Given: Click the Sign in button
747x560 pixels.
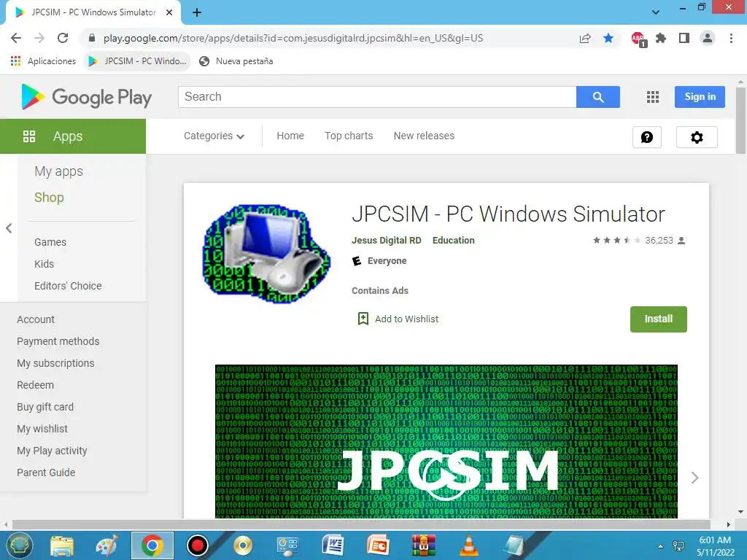Looking at the screenshot, I should [700, 97].
